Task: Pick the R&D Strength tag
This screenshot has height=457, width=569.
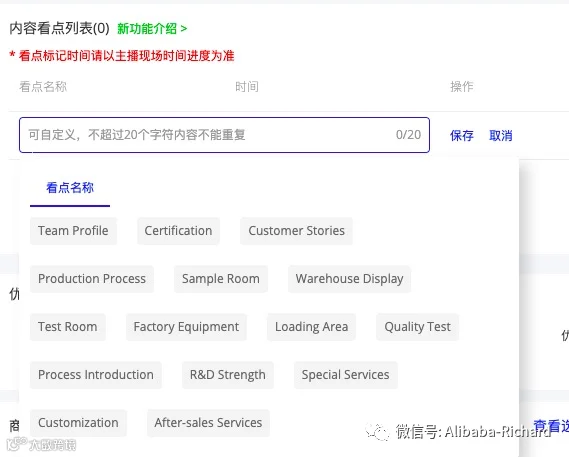Action: (x=228, y=375)
